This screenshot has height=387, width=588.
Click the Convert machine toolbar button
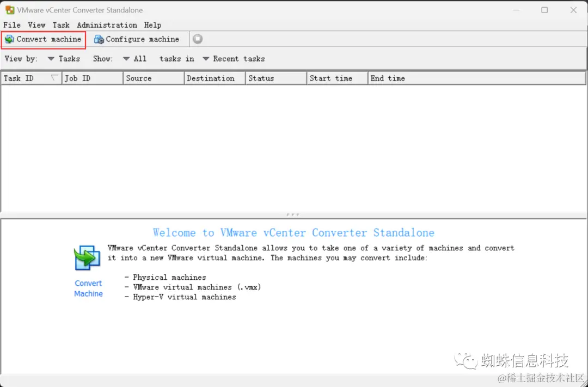[44, 39]
